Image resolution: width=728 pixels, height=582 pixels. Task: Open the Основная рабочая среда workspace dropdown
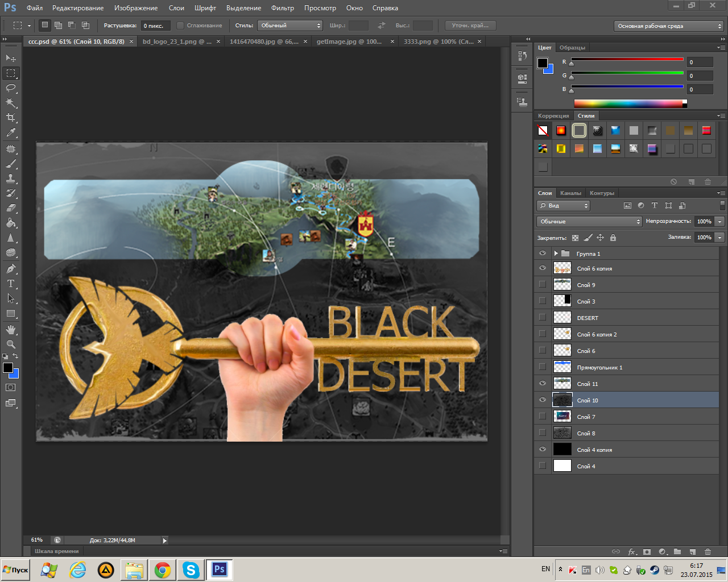tap(669, 26)
